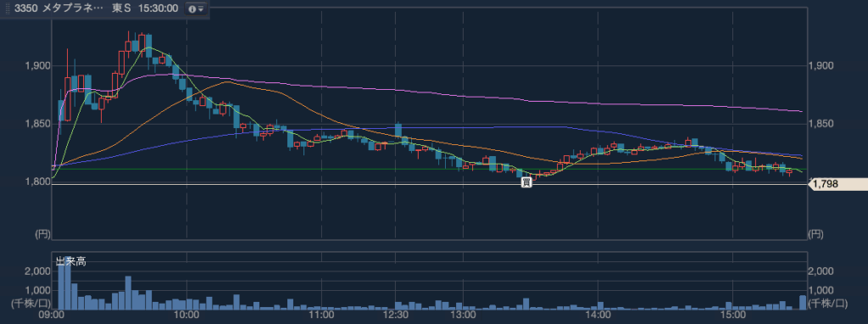Click the 出来高 volume panel label
868x324 pixels.
(x=70, y=261)
